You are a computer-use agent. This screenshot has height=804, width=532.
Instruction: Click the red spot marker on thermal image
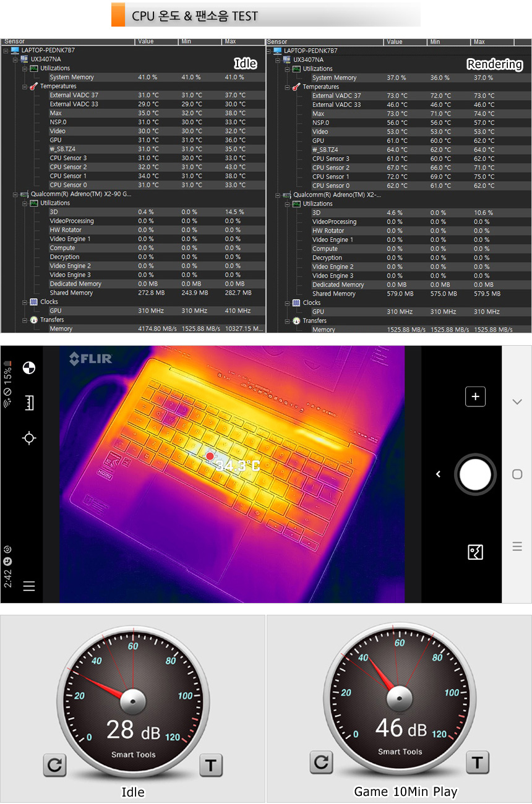coord(210,456)
